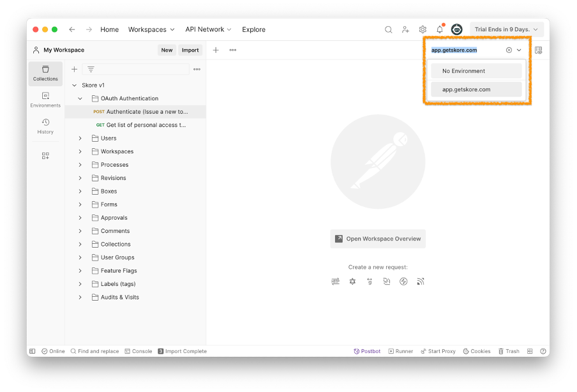577x392 pixels.
Task: Open the Collections sidebar tab
Action: pyautogui.click(x=45, y=73)
